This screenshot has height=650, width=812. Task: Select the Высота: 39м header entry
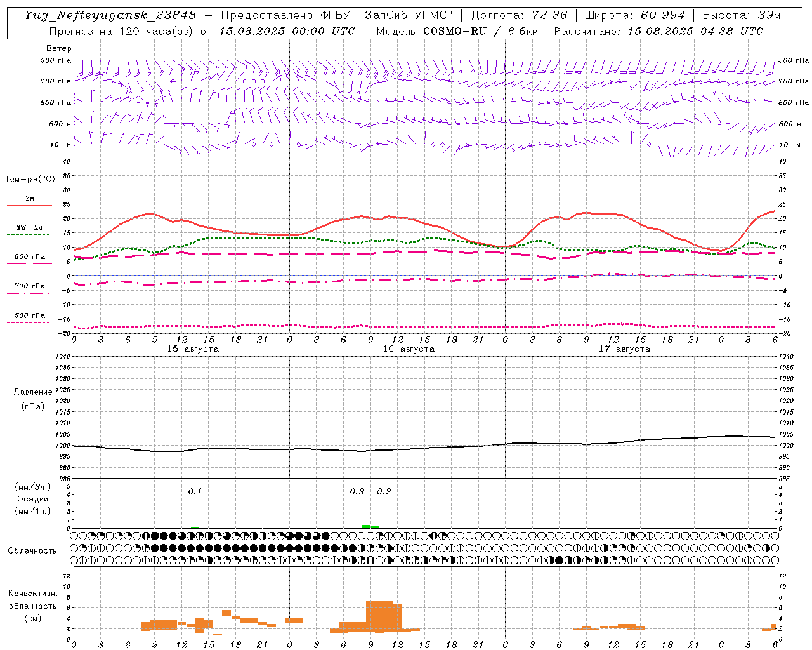[x=741, y=15]
